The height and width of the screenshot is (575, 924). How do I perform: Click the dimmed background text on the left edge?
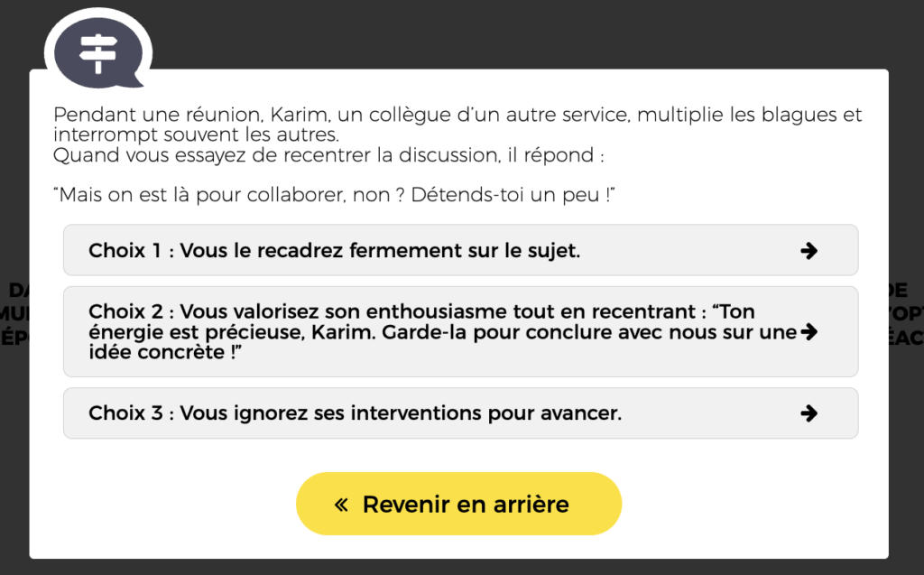pyautogui.click(x=14, y=313)
